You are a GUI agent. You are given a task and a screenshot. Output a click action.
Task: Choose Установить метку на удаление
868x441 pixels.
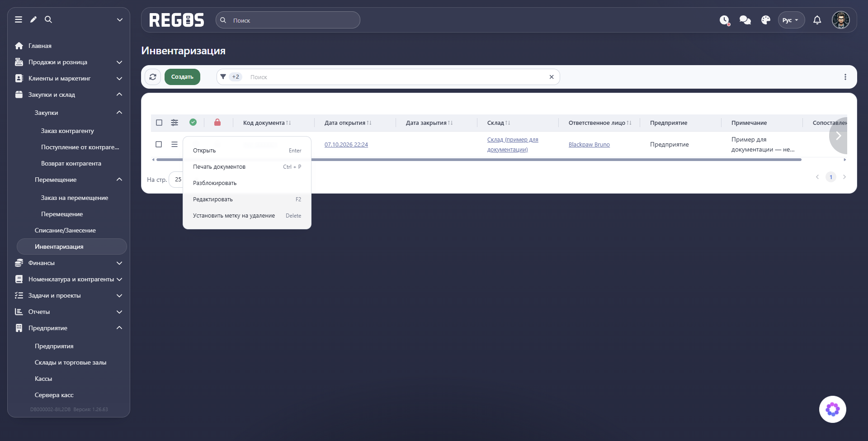[247, 216]
